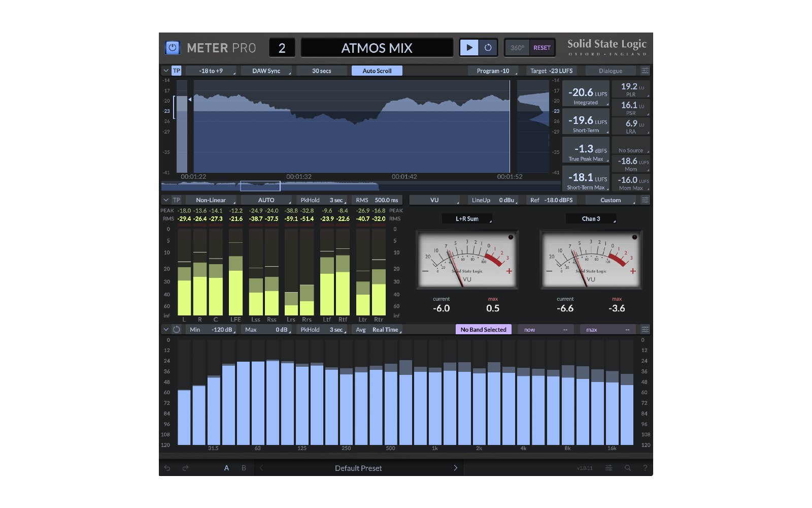Start metering with the play button
Viewport: 812px width, 508px height.
click(x=469, y=48)
